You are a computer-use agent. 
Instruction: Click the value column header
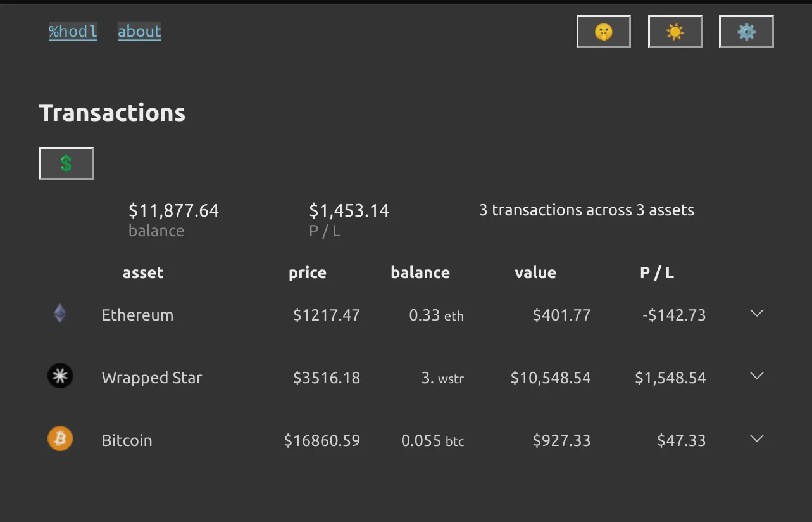point(535,273)
